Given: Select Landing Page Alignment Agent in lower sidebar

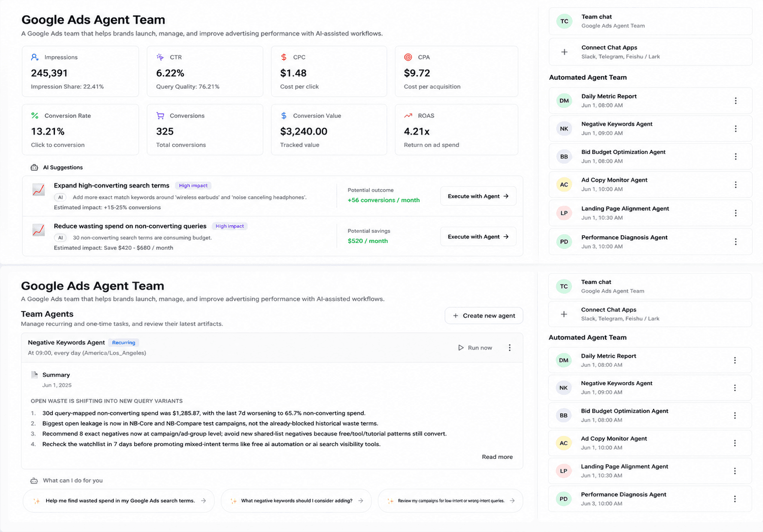Looking at the screenshot, I should [x=650, y=471].
